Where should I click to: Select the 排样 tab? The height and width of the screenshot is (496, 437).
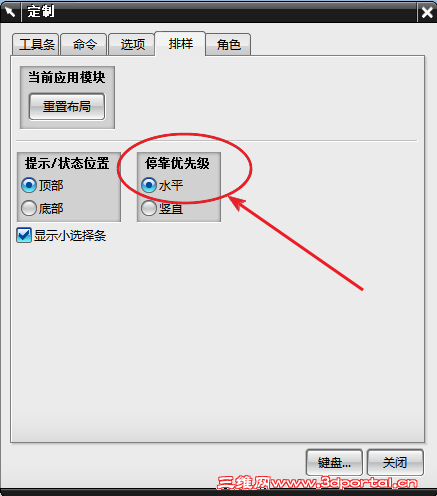click(180, 44)
